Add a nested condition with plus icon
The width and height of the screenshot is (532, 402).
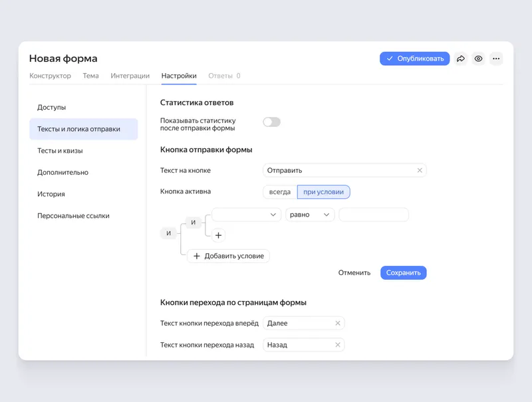219,235
